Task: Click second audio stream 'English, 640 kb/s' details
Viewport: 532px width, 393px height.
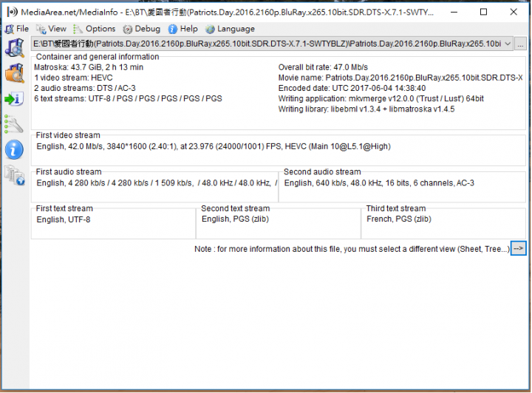Action: (379, 183)
